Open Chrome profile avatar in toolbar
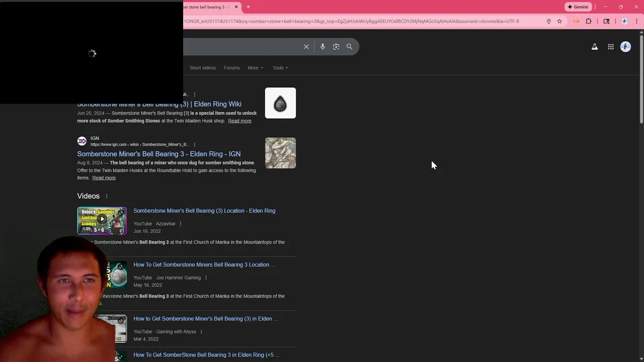 pos(624,21)
